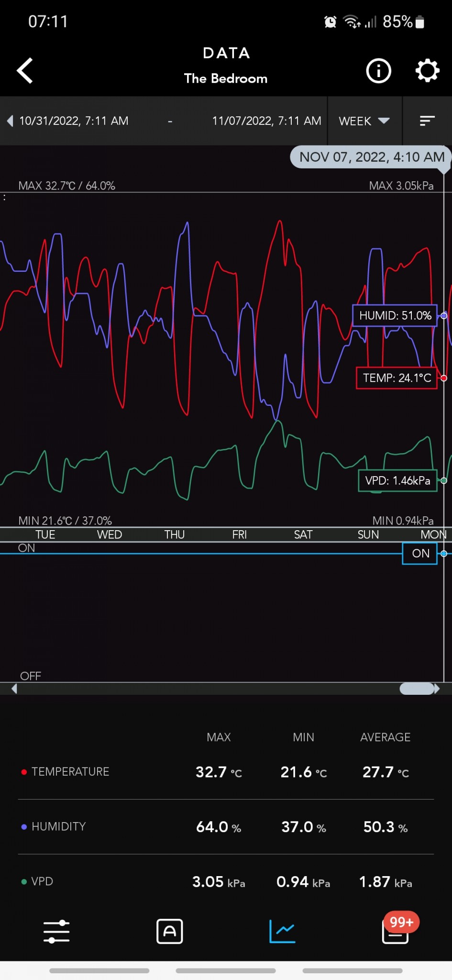The image size is (452, 980).
Task: Select the data chart tab icon
Action: coord(282,931)
